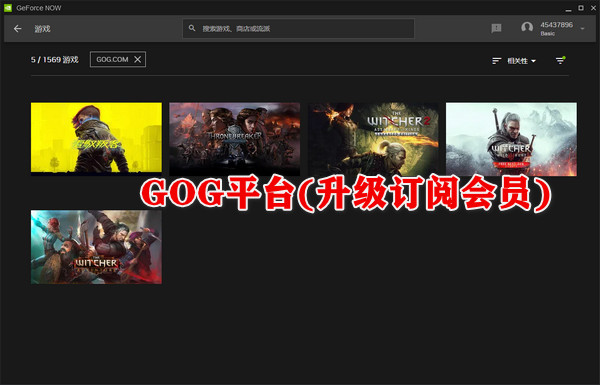Maximize the GeForce NOW window
The height and width of the screenshot is (385, 600).
(581, 8)
